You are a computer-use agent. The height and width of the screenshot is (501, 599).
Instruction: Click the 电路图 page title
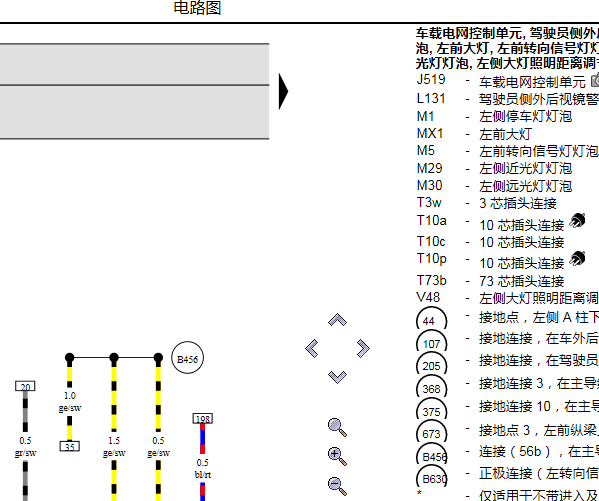tap(198, 8)
